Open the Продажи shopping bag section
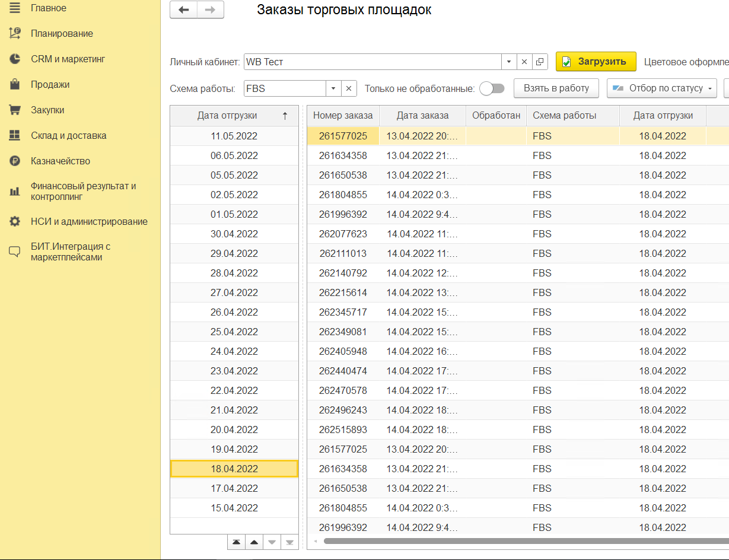729x560 pixels. click(x=15, y=85)
